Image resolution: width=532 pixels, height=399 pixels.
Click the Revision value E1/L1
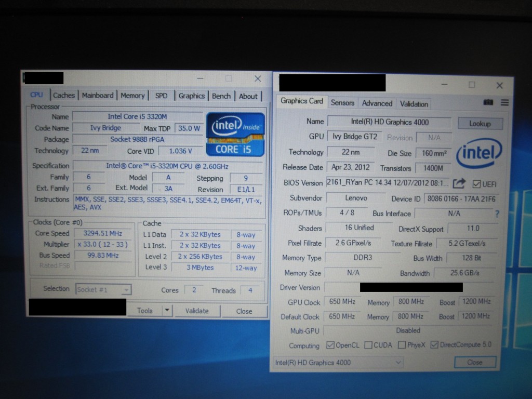246,189
